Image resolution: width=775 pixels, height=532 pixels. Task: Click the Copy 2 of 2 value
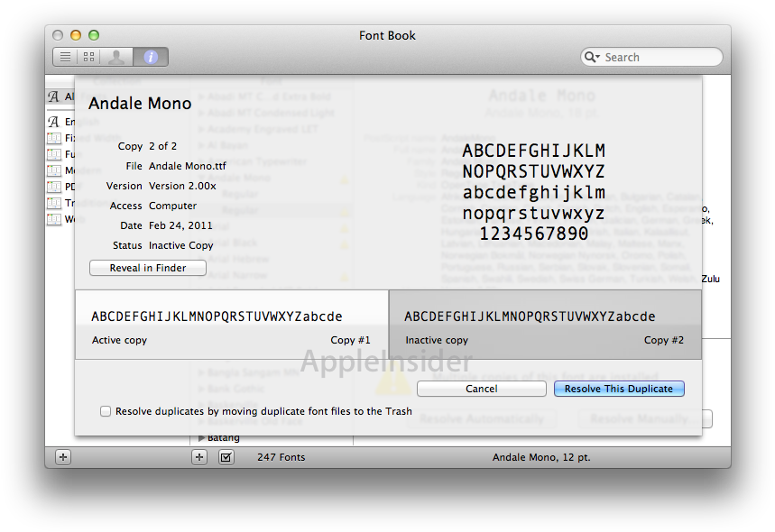coord(162,146)
